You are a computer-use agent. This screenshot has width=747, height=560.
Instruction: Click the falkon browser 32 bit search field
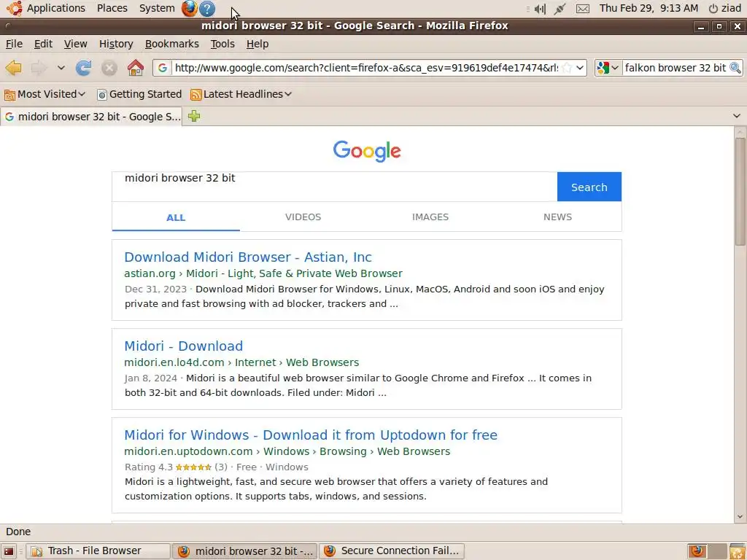pyautogui.click(x=675, y=68)
